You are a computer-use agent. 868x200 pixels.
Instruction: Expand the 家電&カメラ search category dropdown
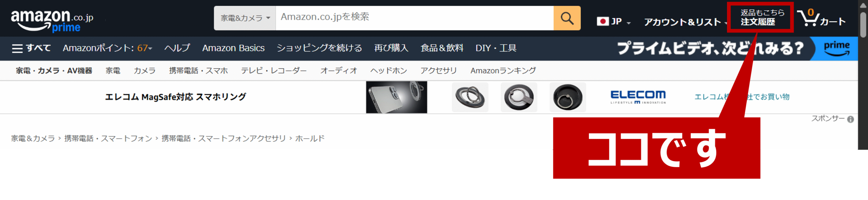point(245,18)
